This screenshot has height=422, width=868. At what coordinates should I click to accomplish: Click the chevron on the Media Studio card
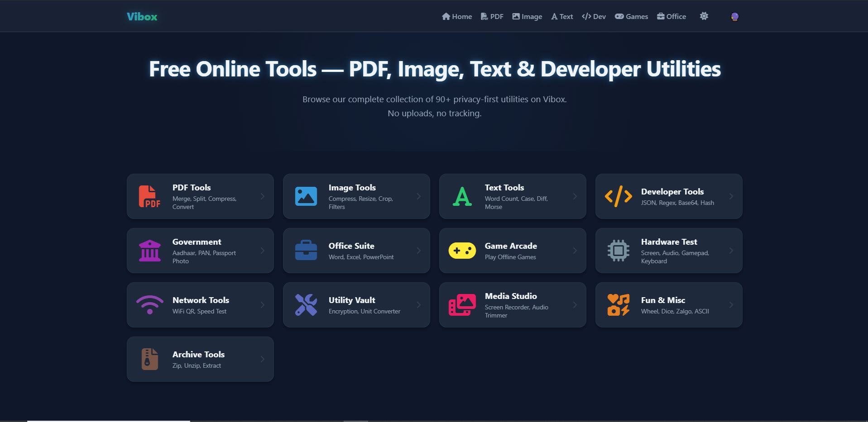pos(575,305)
